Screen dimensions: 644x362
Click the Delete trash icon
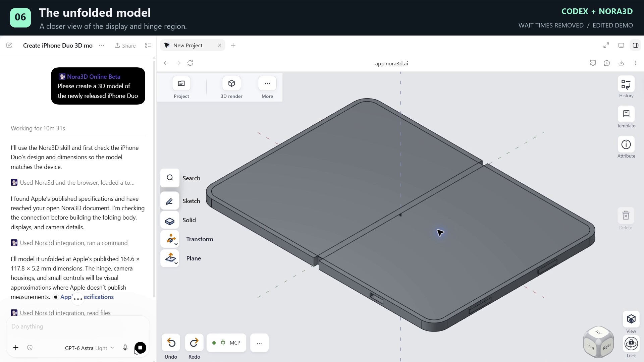(x=626, y=216)
